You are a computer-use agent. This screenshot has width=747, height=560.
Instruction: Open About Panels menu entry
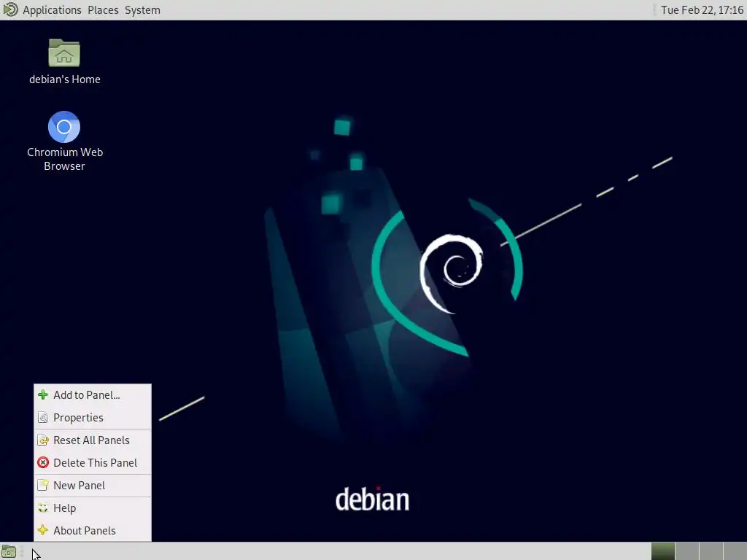(x=93, y=531)
